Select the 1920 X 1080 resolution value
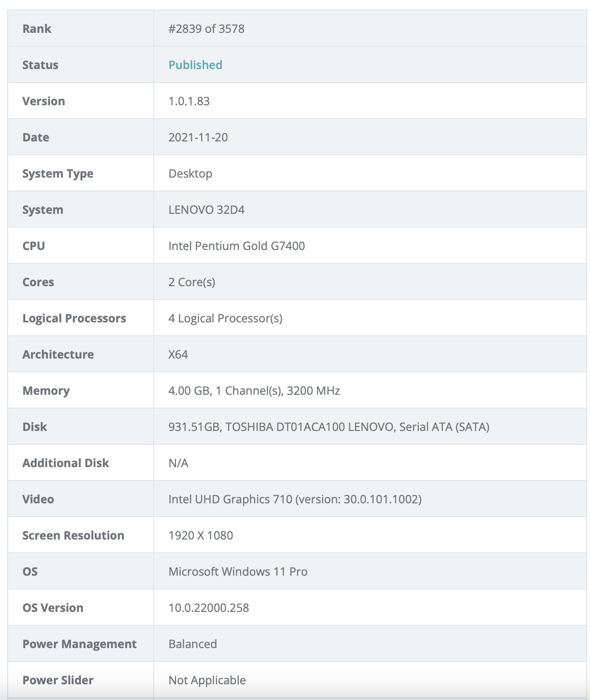 [x=201, y=535]
